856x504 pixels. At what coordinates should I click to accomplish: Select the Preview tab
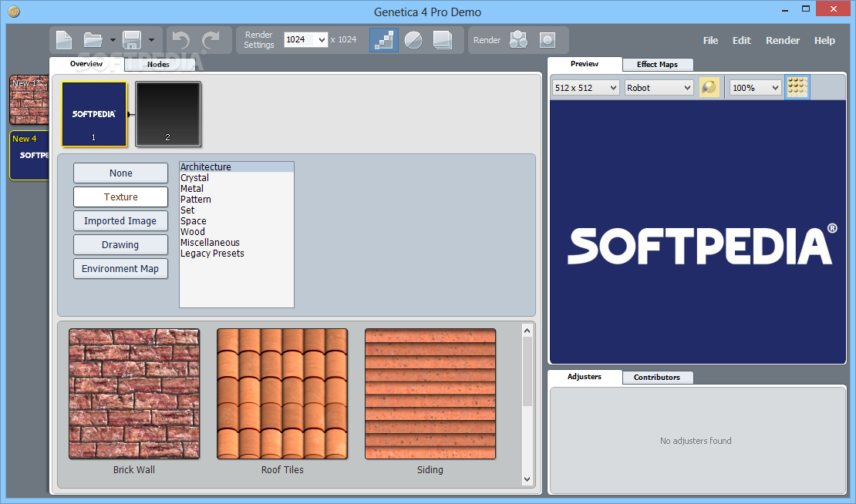click(x=585, y=64)
